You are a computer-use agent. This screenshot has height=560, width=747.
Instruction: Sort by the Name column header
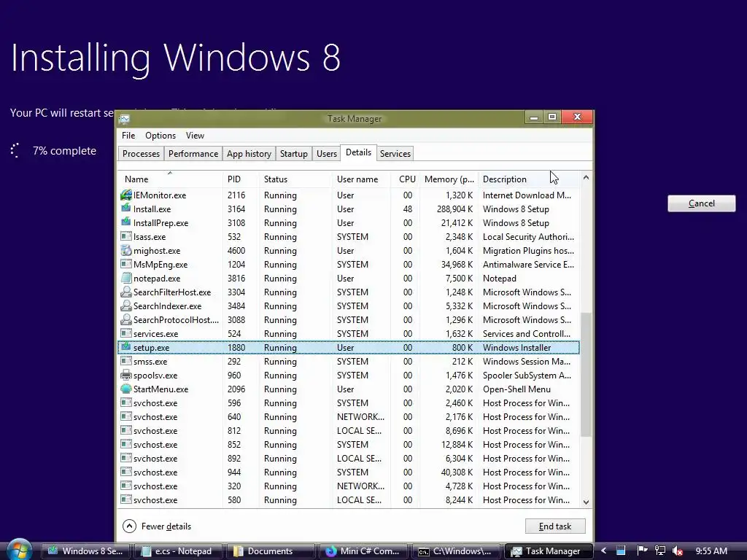(169, 179)
